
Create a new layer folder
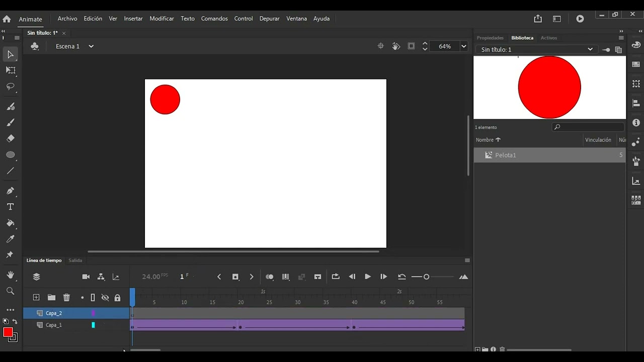(51, 298)
